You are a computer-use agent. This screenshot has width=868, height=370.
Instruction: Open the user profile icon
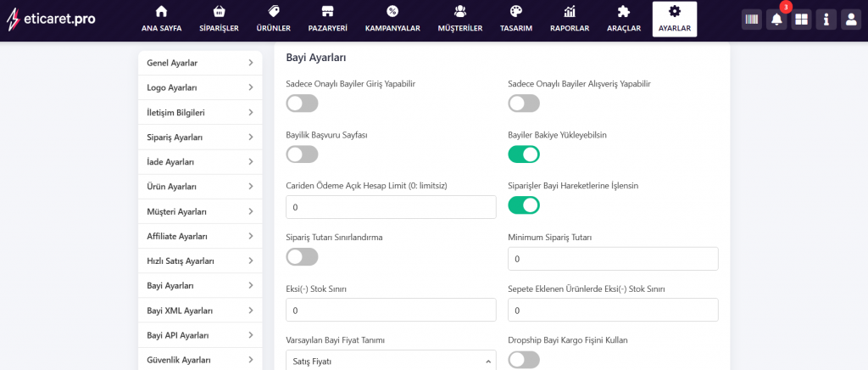point(850,20)
